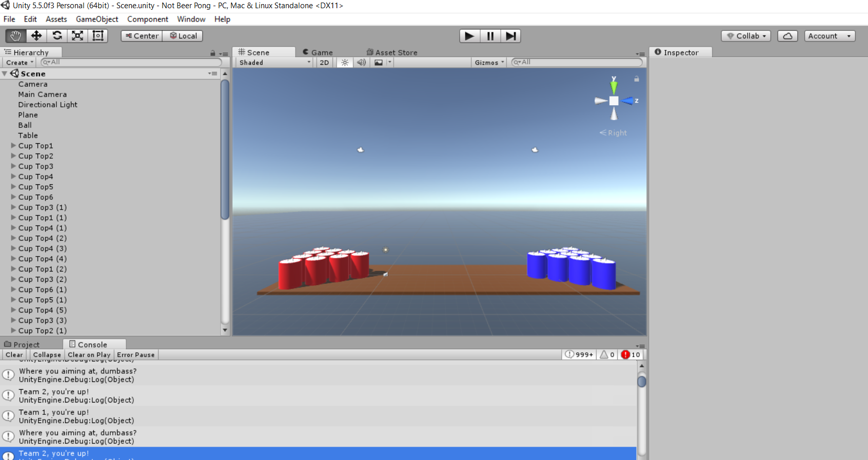The width and height of the screenshot is (868, 460).
Task: Toggle error message count filter 10
Action: click(630, 355)
